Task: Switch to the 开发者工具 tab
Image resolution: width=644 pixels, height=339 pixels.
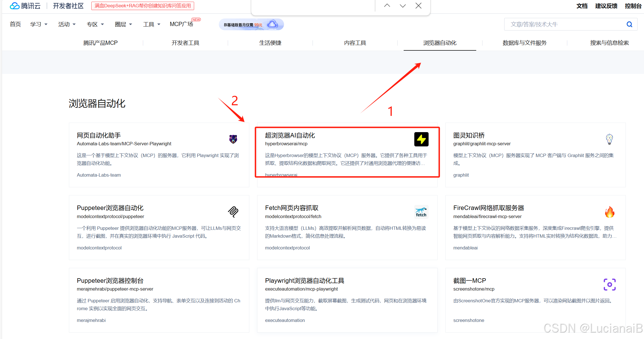Action: coord(185,43)
